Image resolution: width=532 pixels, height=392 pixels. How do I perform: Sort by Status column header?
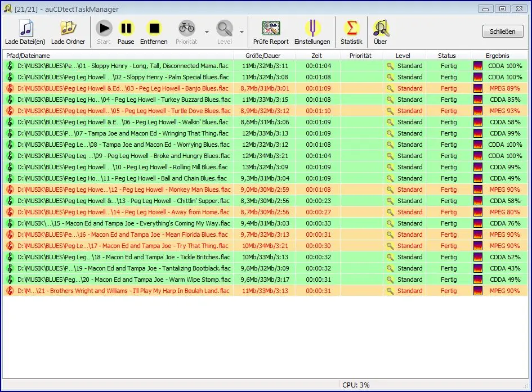448,56
